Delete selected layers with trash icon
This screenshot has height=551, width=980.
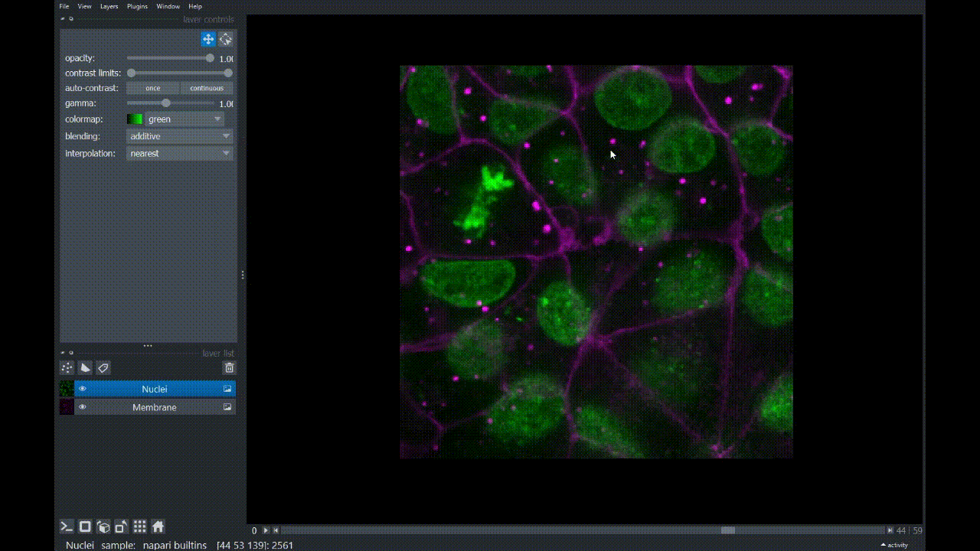(229, 368)
